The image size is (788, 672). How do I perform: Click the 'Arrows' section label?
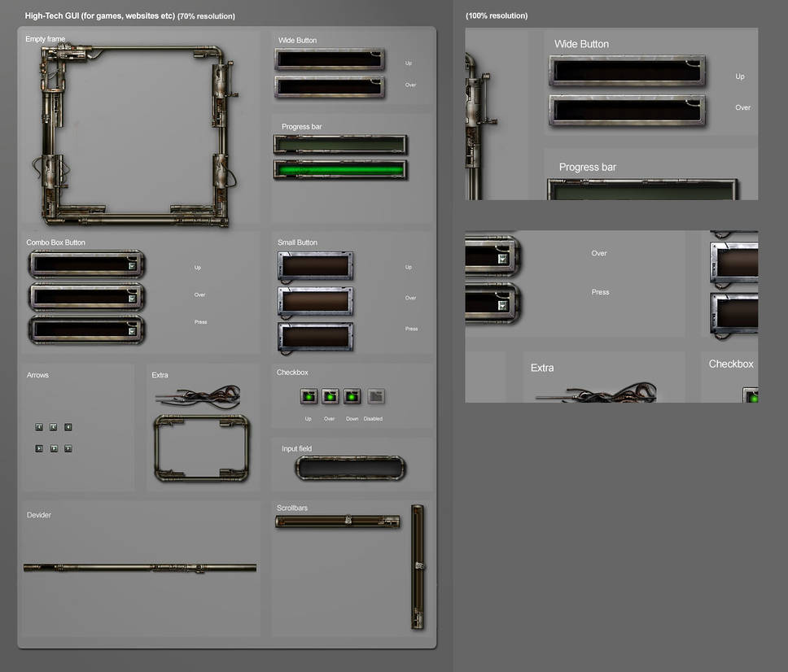[x=37, y=375]
